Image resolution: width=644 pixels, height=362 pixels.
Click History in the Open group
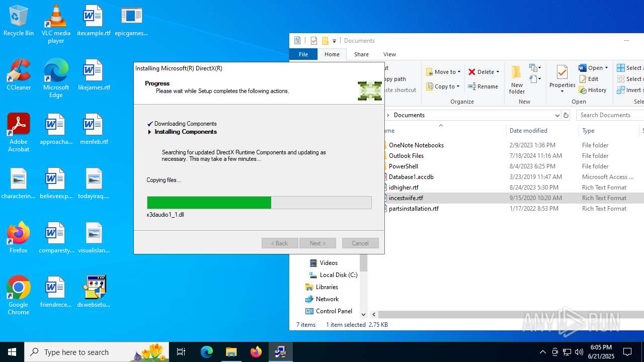coord(593,90)
